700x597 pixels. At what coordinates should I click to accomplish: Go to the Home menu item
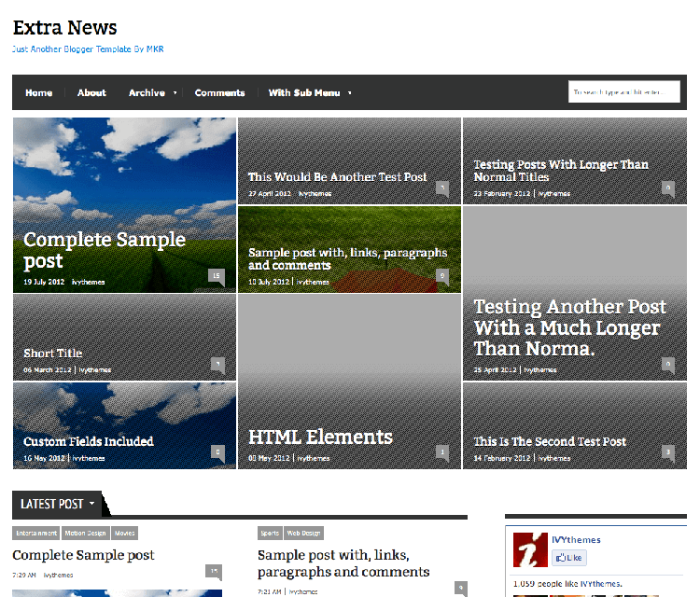point(39,92)
